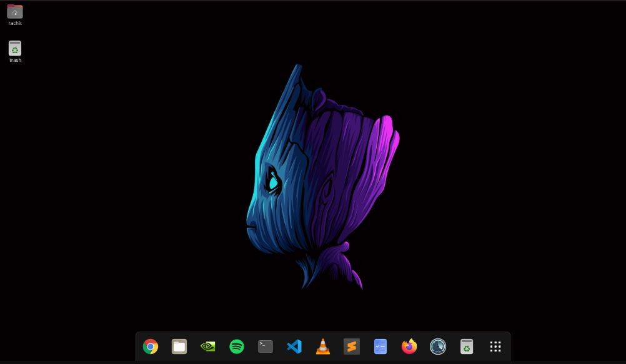Open Google Chrome from the dock

(x=151, y=347)
